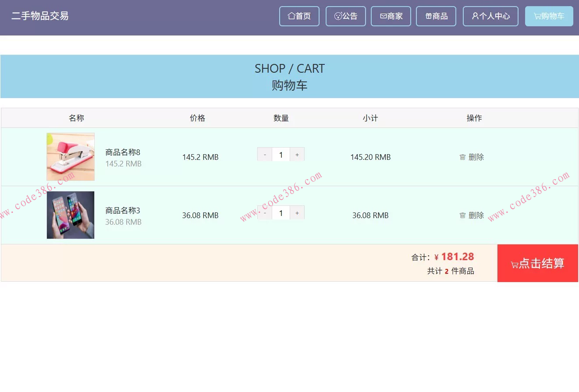Navigate to 首页 from the top menu

[x=299, y=16]
